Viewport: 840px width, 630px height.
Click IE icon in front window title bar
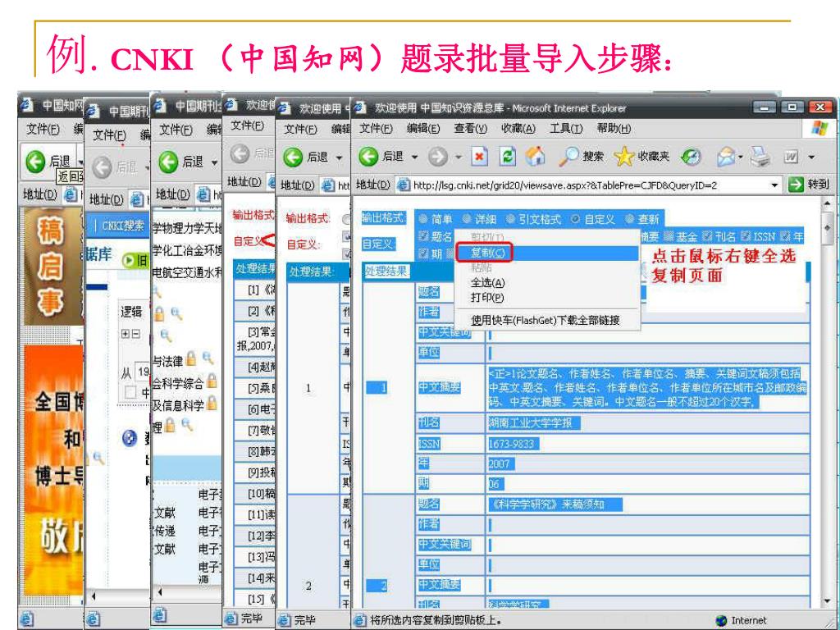pos(361,107)
